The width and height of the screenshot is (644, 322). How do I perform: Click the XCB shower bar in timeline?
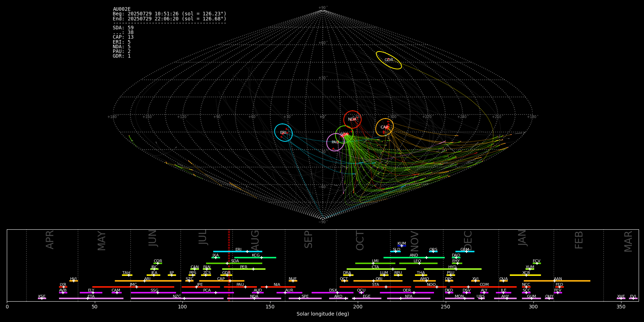coord(525,275)
